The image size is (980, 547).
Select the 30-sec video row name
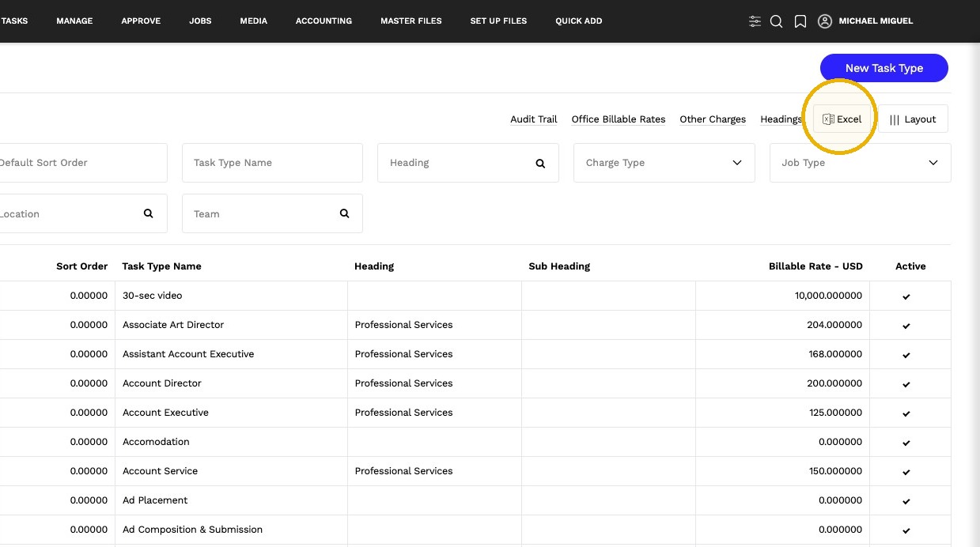pyautogui.click(x=152, y=296)
